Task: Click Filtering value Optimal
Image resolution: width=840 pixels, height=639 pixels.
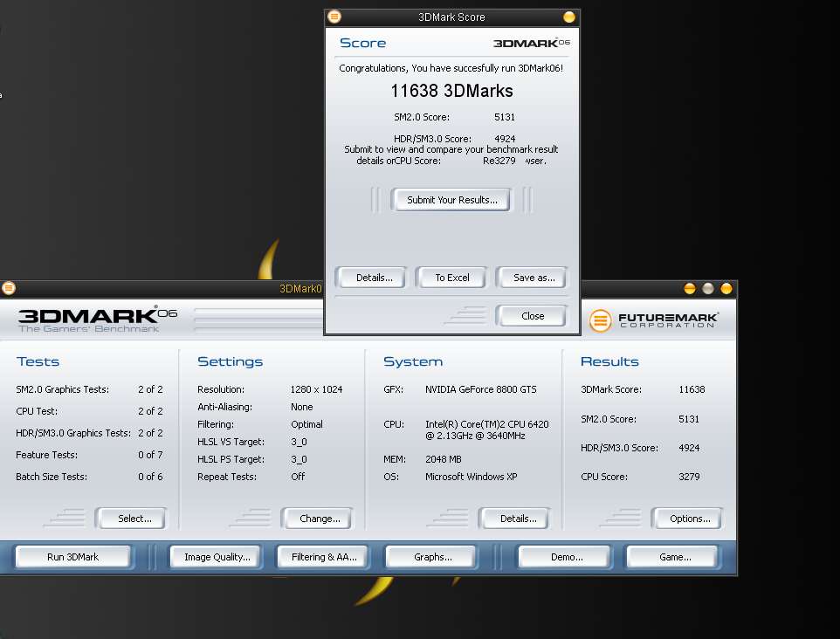Action: pyautogui.click(x=306, y=424)
